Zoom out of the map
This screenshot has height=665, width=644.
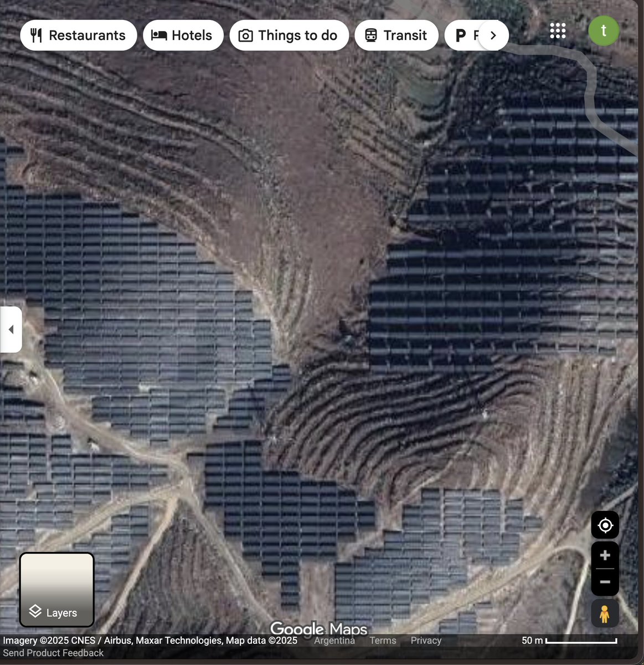tap(605, 582)
